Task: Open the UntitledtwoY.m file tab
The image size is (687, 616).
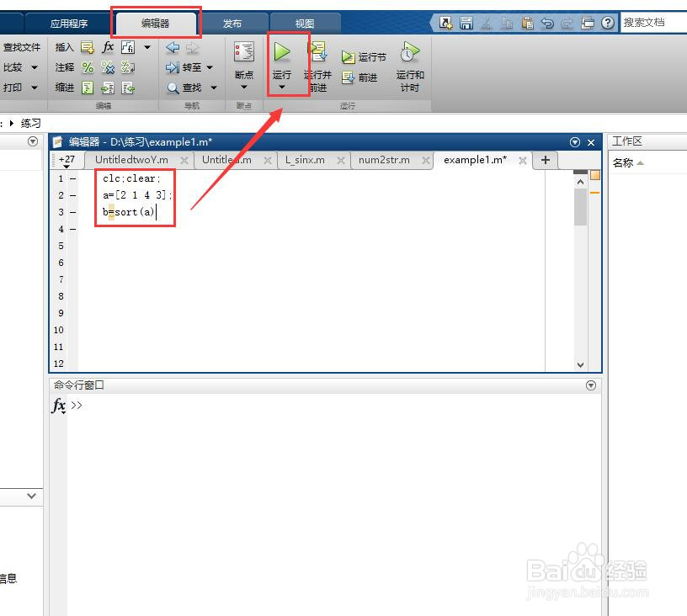Action: 131,160
